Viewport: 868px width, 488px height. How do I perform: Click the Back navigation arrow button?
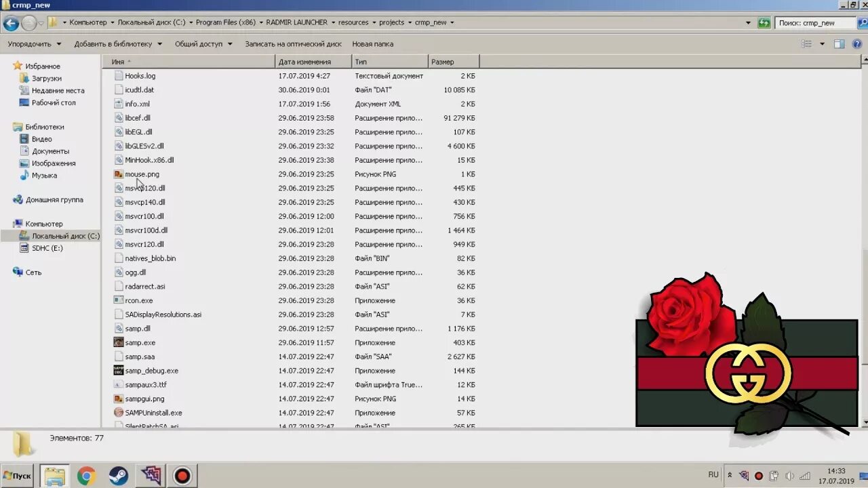tap(11, 23)
